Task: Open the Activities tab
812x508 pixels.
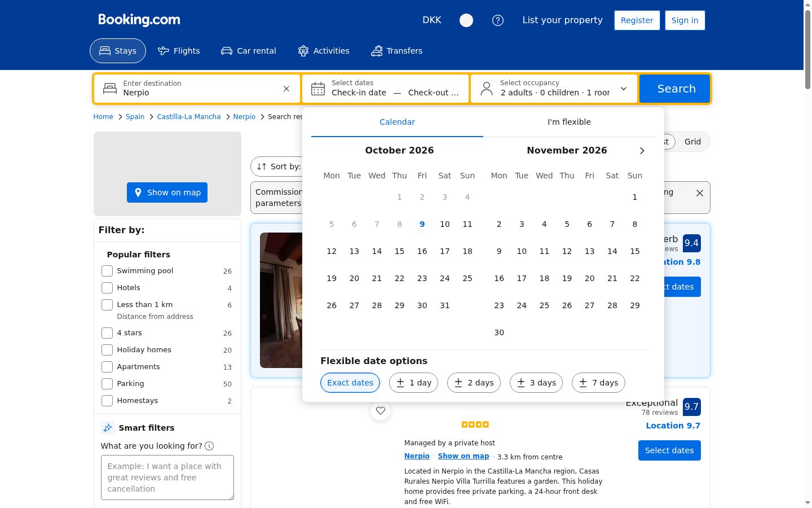Action: tap(324, 51)
